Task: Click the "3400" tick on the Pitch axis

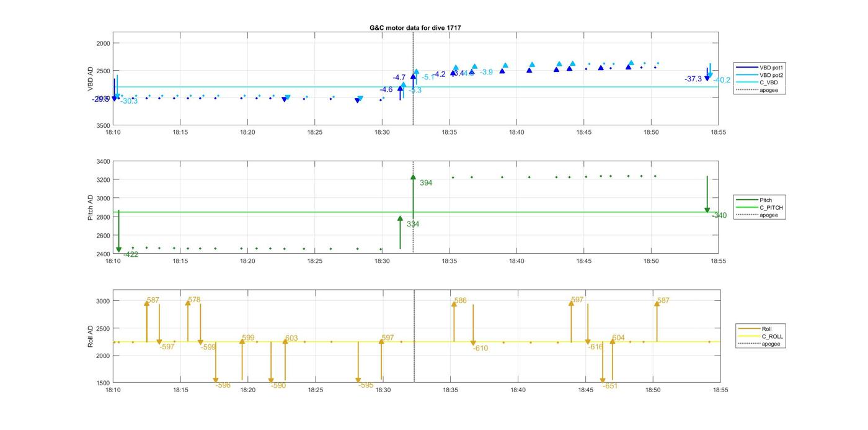Action: [x=102, y=161]
